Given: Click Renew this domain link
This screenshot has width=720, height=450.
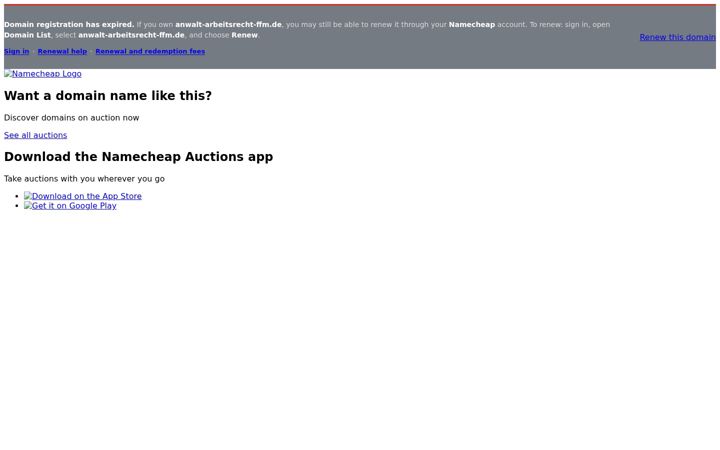Looking at the screenshot, I should (x=677, y=37).
